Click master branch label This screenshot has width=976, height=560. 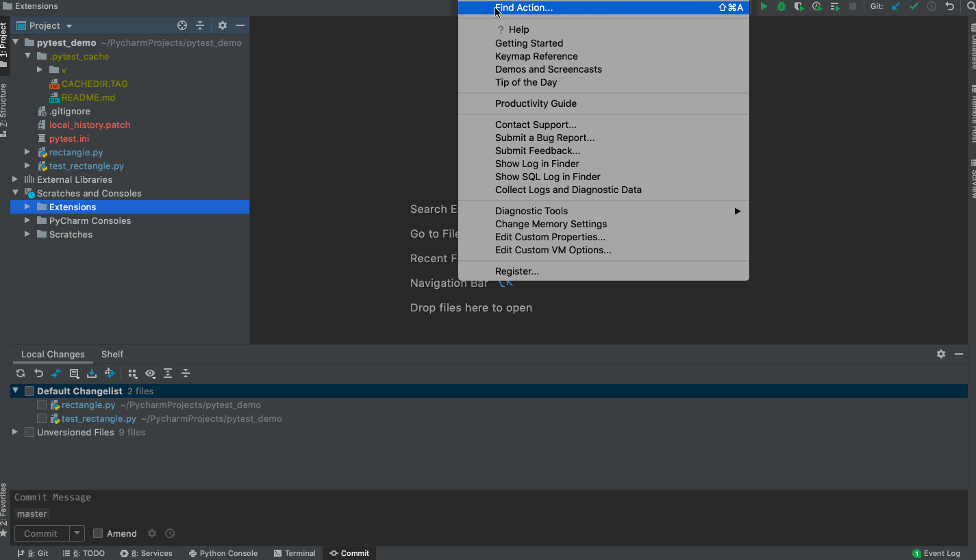(32, 513)
